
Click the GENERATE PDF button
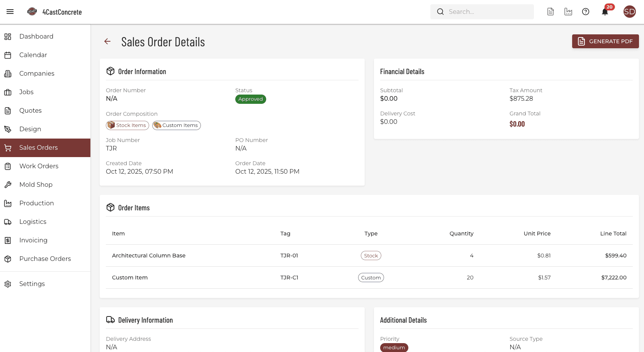(x=605, y=41)
